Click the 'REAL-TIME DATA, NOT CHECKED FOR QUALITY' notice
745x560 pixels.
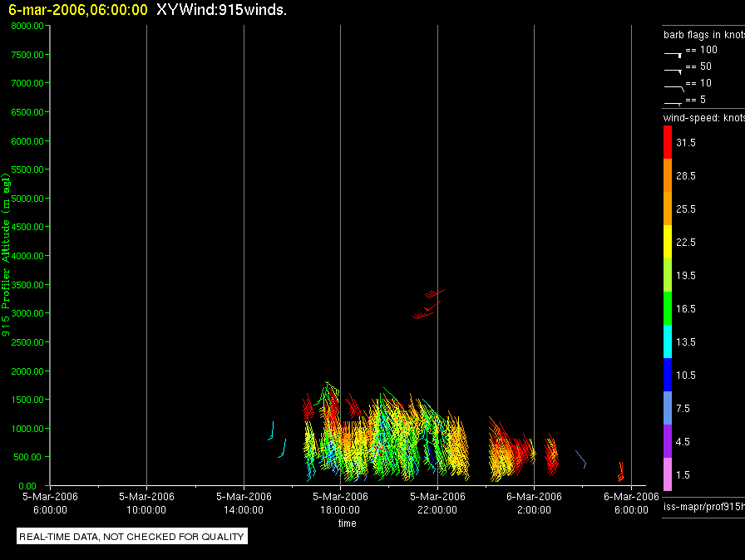[x=131, y=537]
